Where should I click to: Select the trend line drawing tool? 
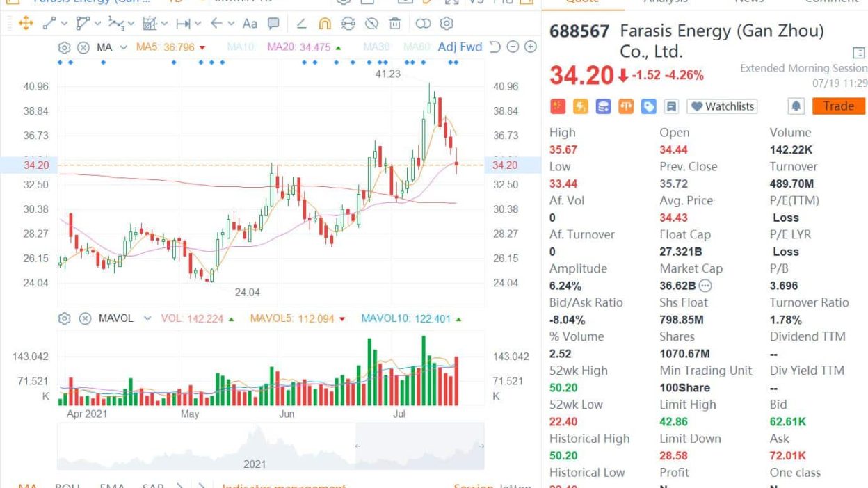[x=49, y=24]
